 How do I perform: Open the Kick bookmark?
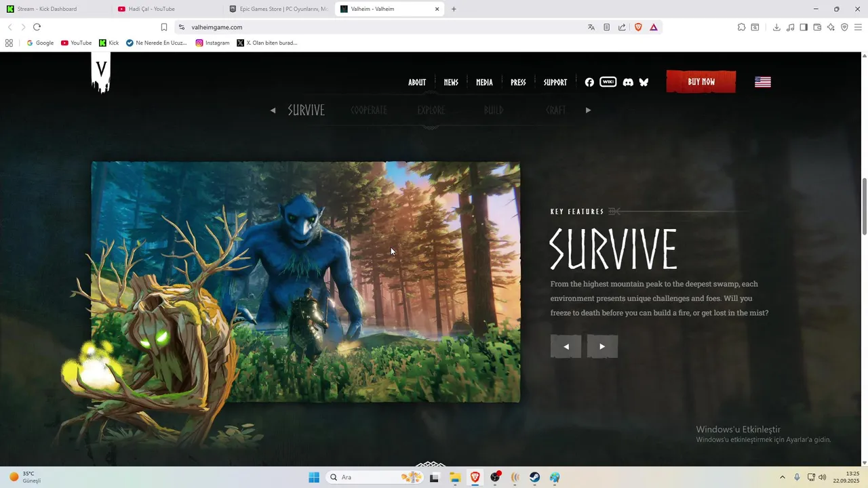click(108, 43)
